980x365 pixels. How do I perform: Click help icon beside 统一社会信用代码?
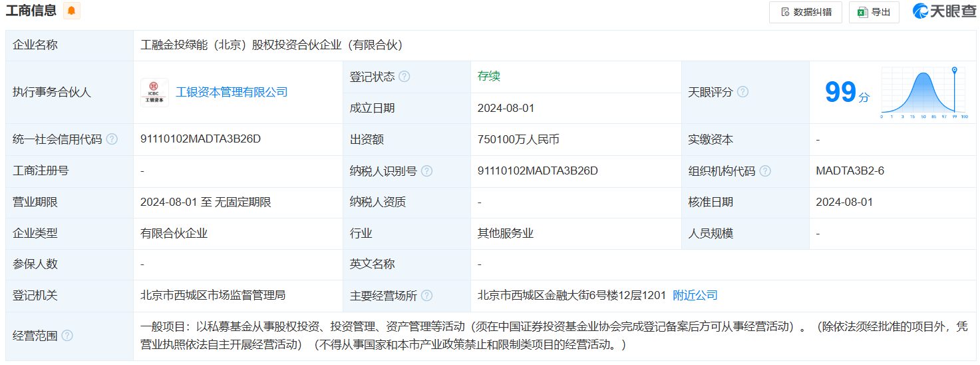coord(112,139)
